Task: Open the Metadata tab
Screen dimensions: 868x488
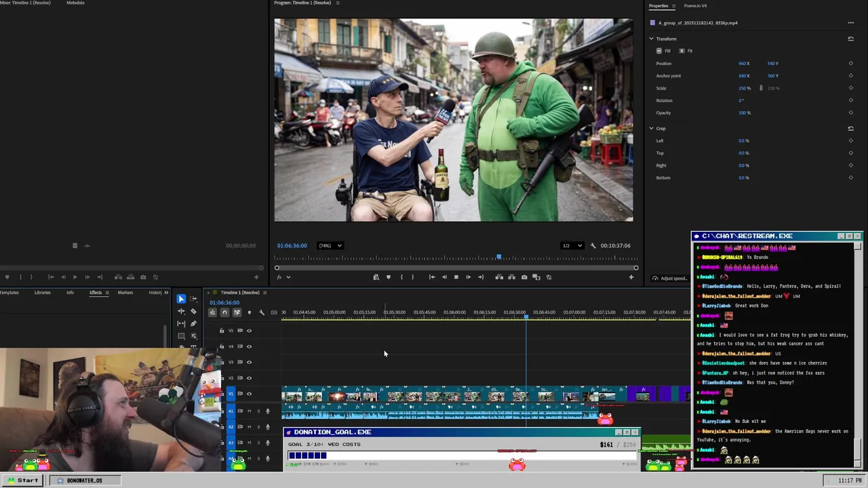Action: pos(75,3)
